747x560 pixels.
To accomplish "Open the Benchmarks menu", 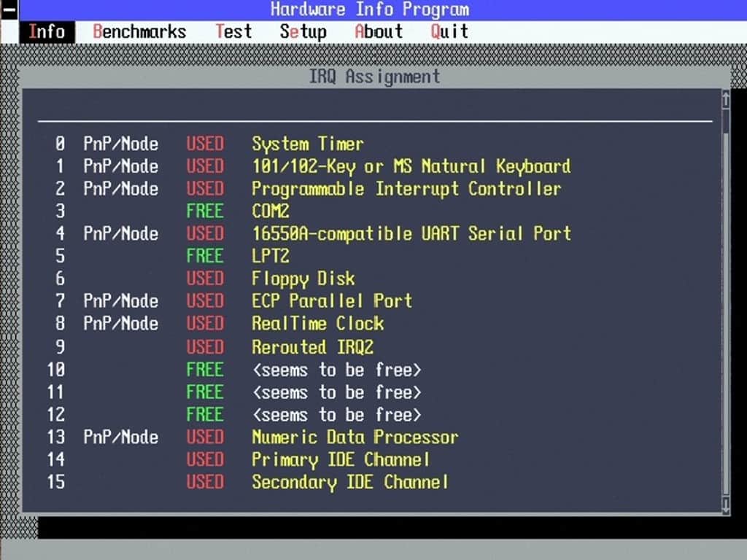I will (x=139, y=32).
